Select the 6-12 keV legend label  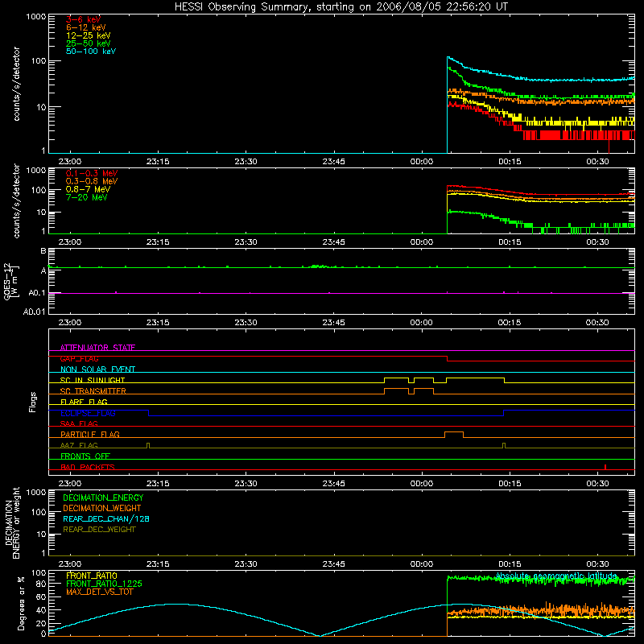coord(86,27)
